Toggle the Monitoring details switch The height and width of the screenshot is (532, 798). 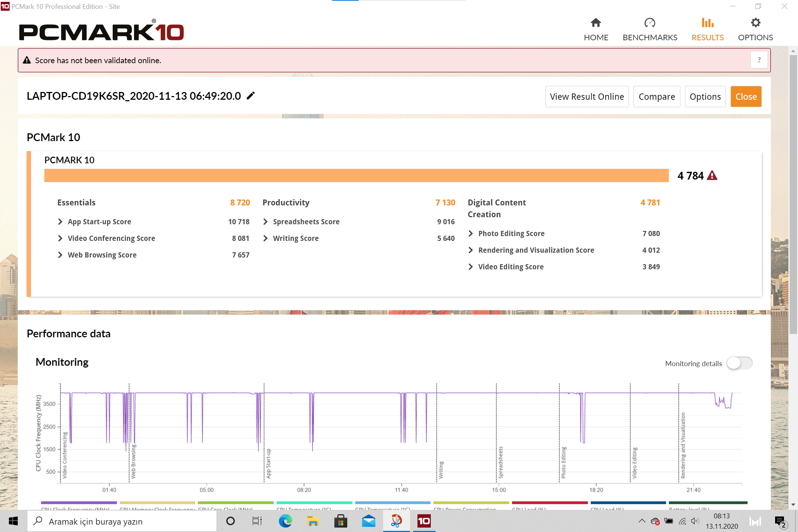[x=739, y=363]
